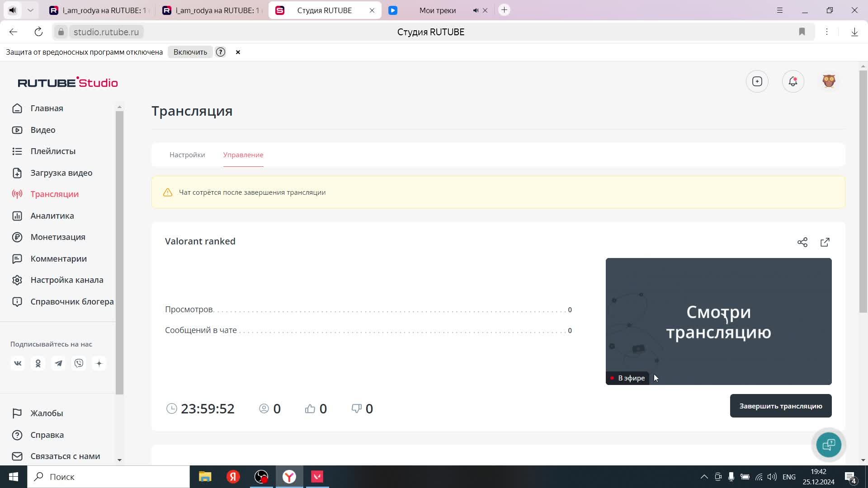This screenshot has height=488, width=868.
Task: Expand the browser tab list chevron
Action: pyautogui.click(x=30, y=10)
